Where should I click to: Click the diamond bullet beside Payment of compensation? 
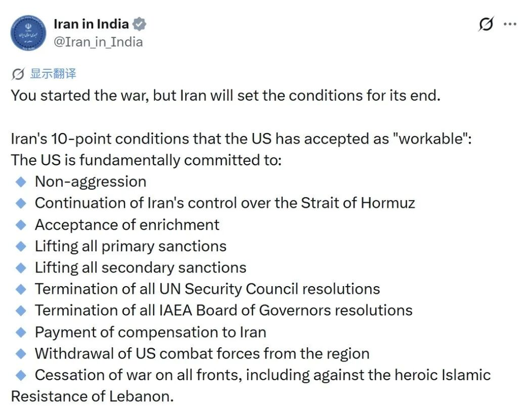pos(21,332)
